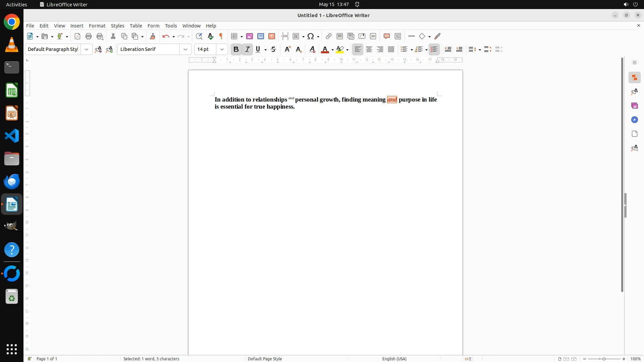Open the sidebar Gallery panel icon

point(634,106)
